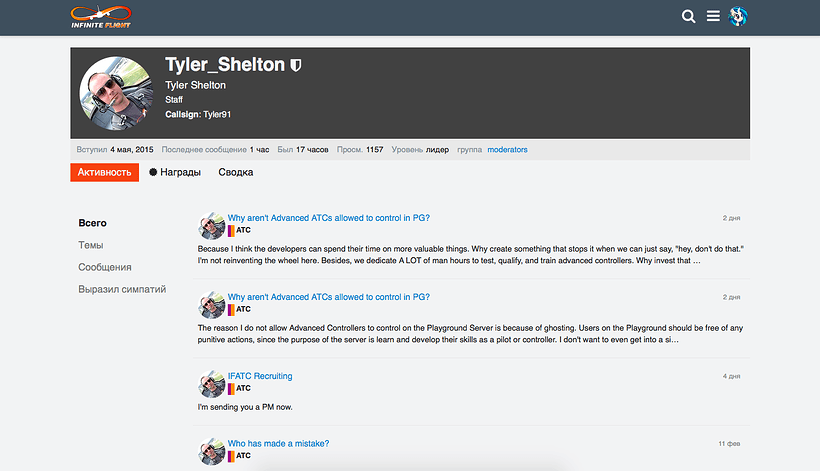Open the Who has made a mistake? topic
Viewport: 820px width, 471px height.
coord(278,443)
